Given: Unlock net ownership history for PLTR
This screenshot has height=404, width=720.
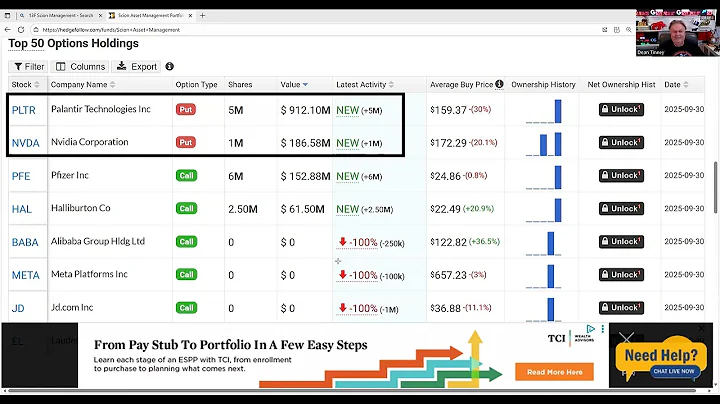Looking at the screenshot, I should (621, 109).
